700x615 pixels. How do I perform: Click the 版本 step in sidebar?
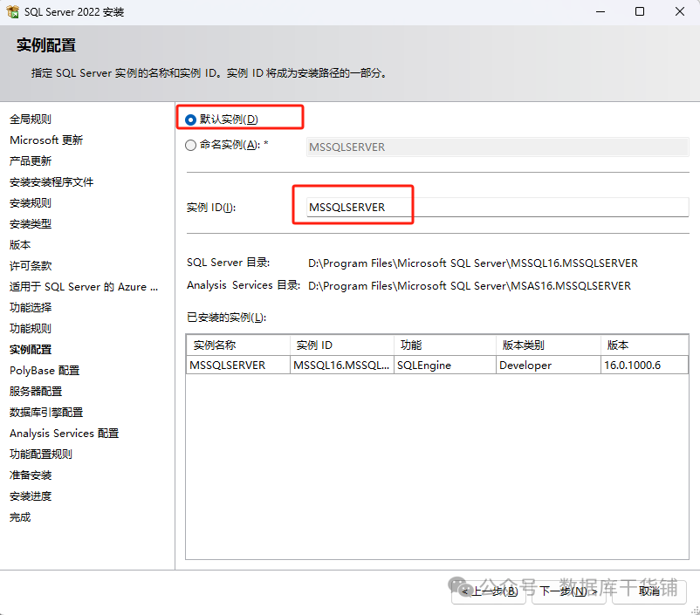coord(20,245)
